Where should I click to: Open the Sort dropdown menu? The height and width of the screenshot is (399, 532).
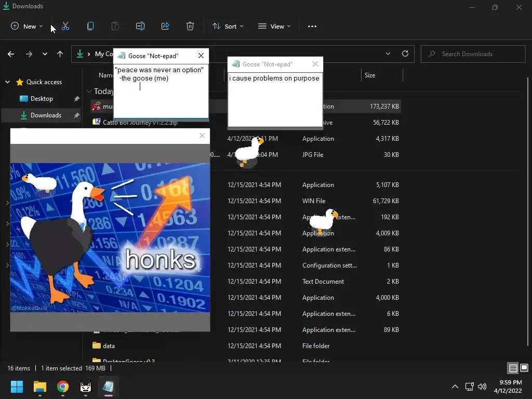(228, 26)
